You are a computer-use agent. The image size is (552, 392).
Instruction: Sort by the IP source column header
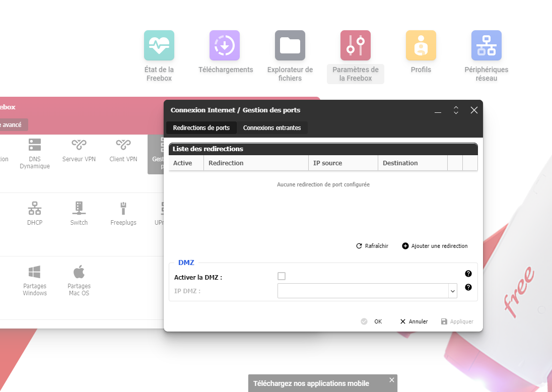pos(343,163)
